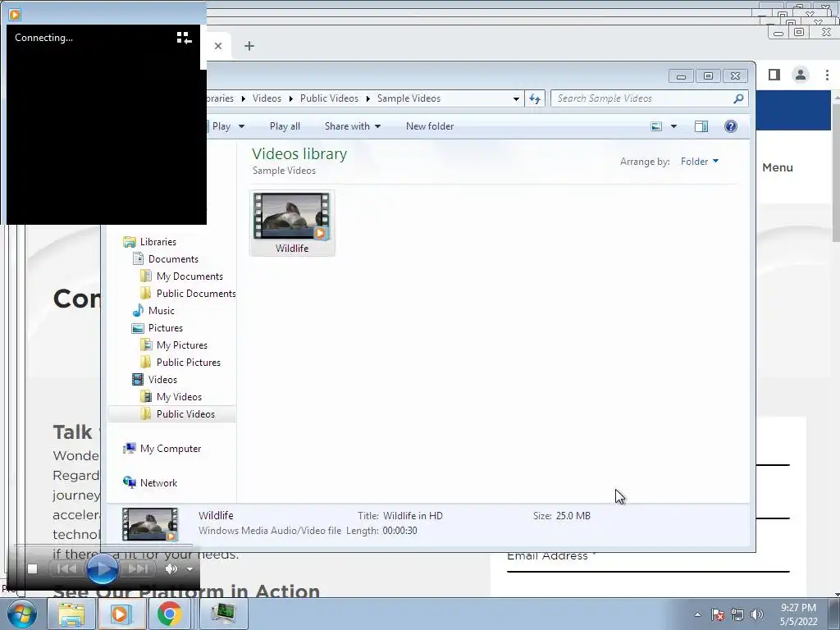The image size is (840, 630).
Task: Click Play all in Explorer toolbar
Action: (285, 126)
